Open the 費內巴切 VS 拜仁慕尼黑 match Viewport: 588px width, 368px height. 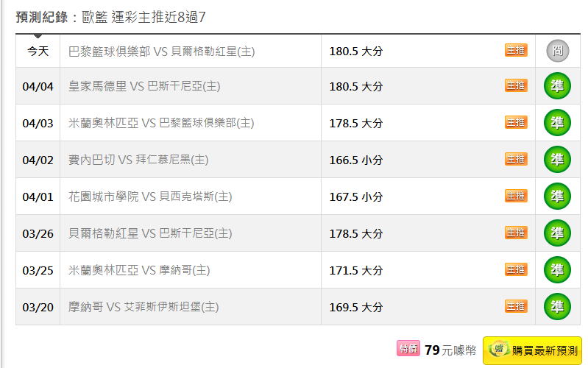point(138,160)
